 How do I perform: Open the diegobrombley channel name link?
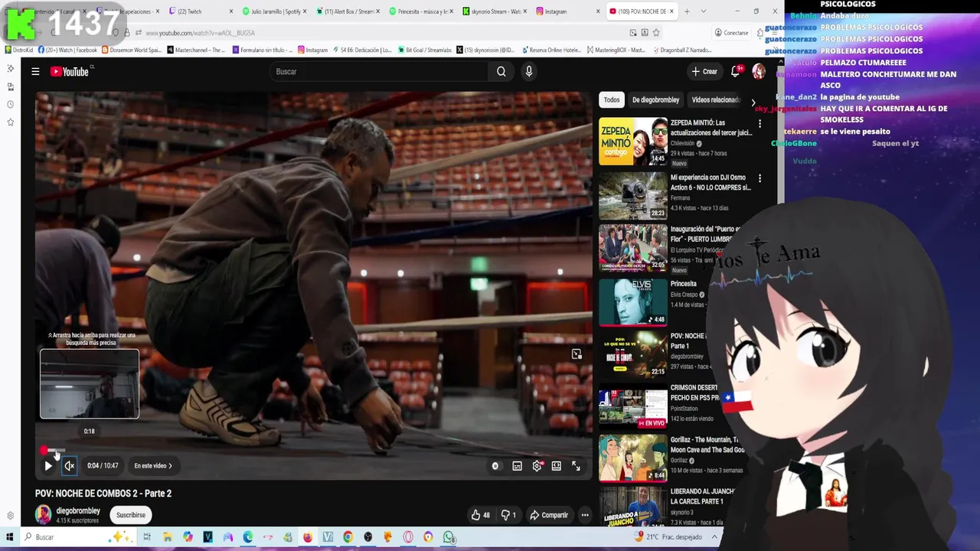[78, 510]
